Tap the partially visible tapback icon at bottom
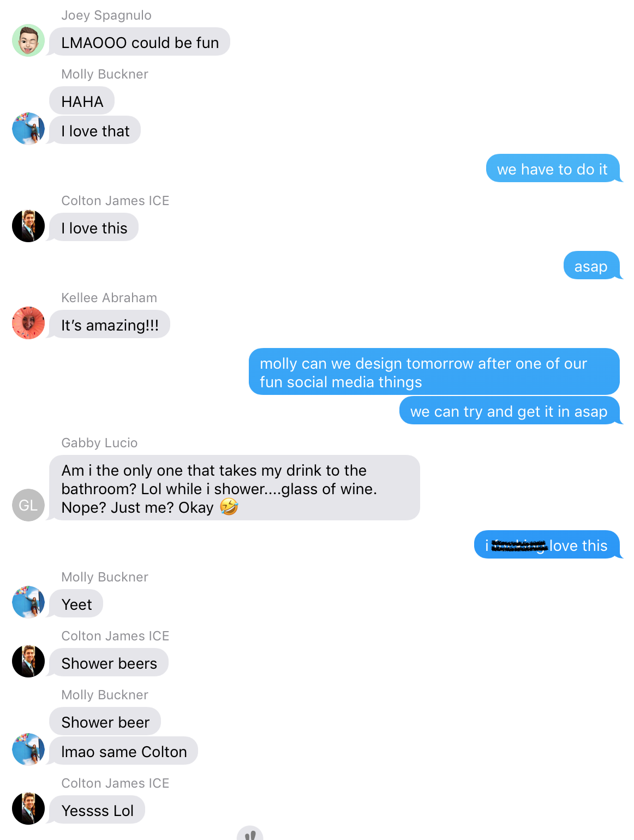 pyautogui.click(x=250, y=833)
